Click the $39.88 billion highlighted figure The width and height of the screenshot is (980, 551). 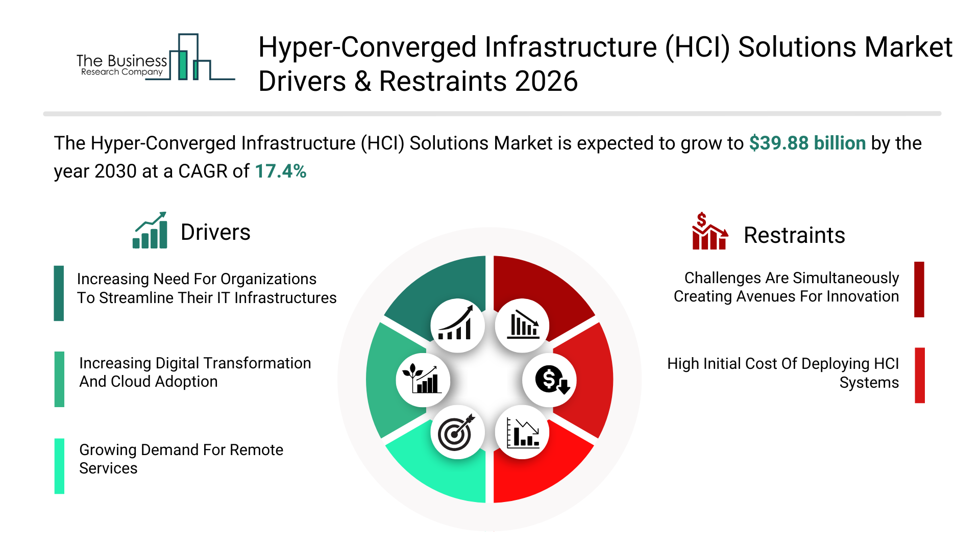click(807, 143)
